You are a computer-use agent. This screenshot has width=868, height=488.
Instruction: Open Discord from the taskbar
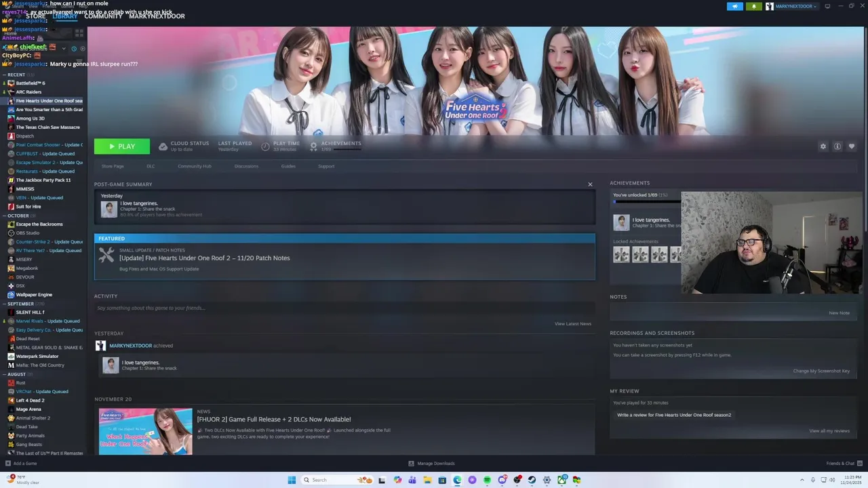pyautogui.click(x=502, y=480)
